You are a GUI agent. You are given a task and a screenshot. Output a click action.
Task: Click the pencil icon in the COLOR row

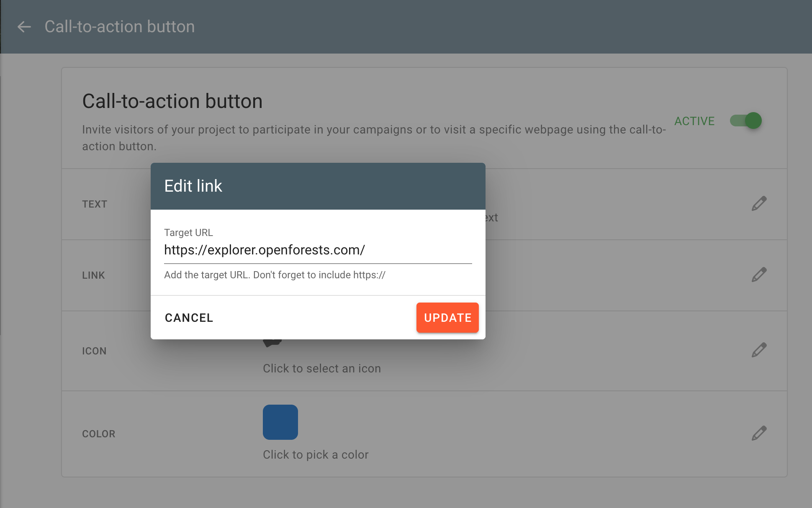click(x=759, y=434)
